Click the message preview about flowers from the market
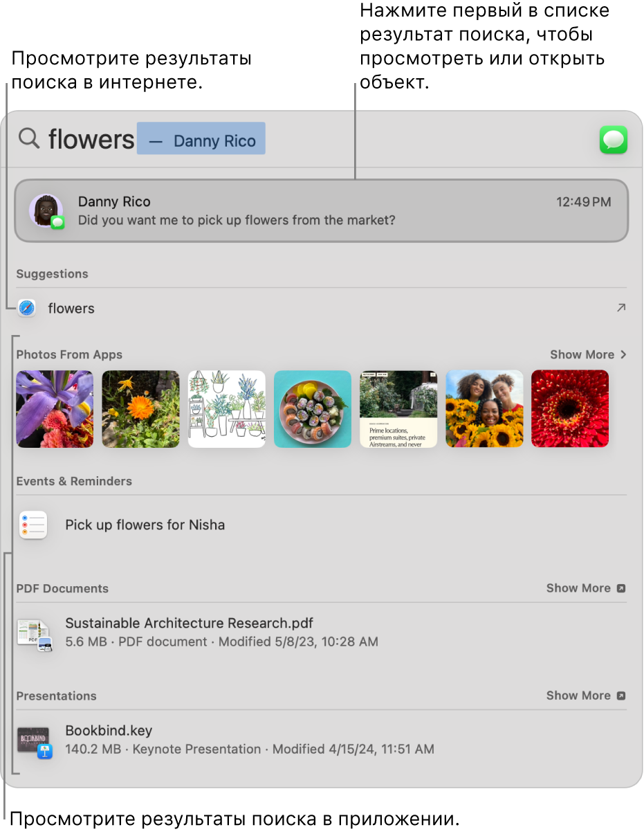The width and height of the screenshot is (644, 834). pos(237,221)
